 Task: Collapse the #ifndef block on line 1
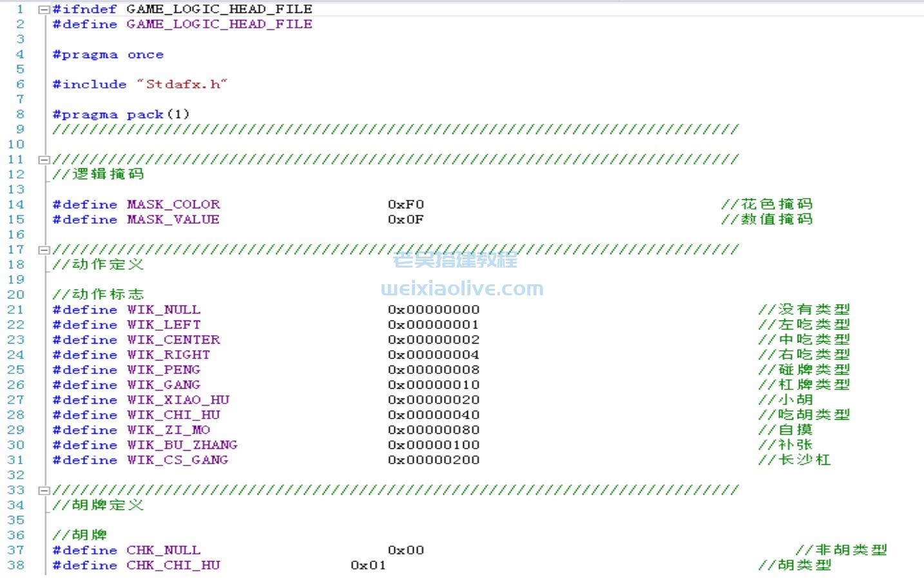[x=43, y=10]
